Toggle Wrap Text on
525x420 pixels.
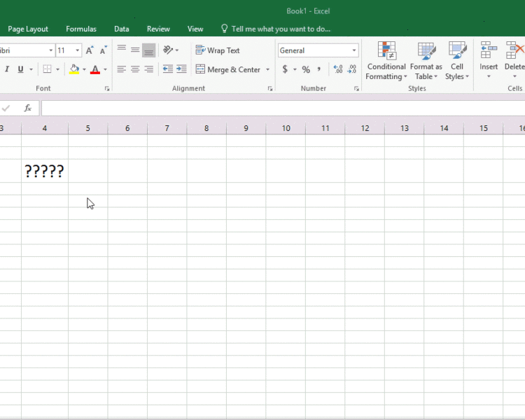(x=218, y=50)
